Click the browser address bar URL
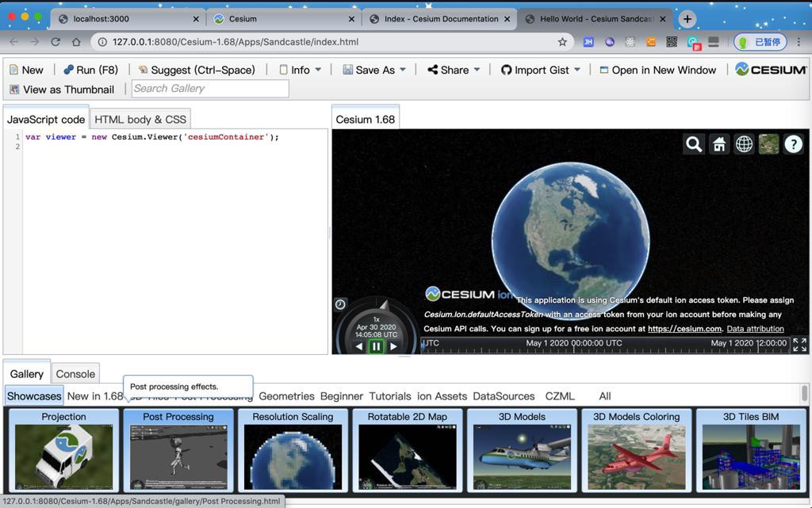Viewport: 812px width, 508px height. click(x=236, y=42)
